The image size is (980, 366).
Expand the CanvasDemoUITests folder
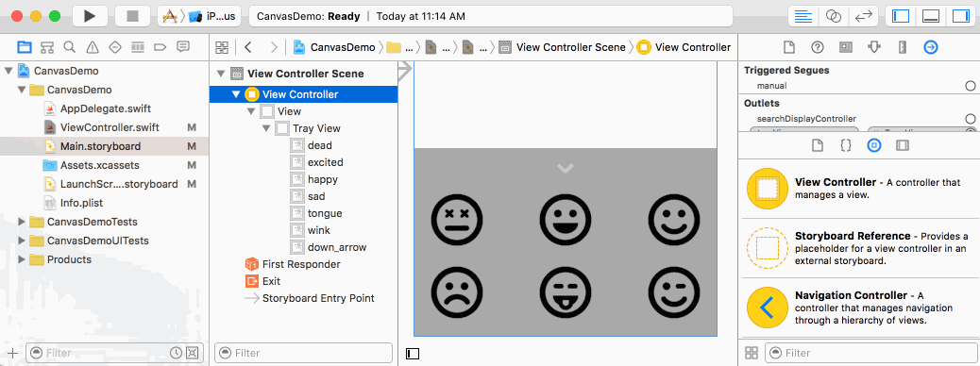click(23, 241)
